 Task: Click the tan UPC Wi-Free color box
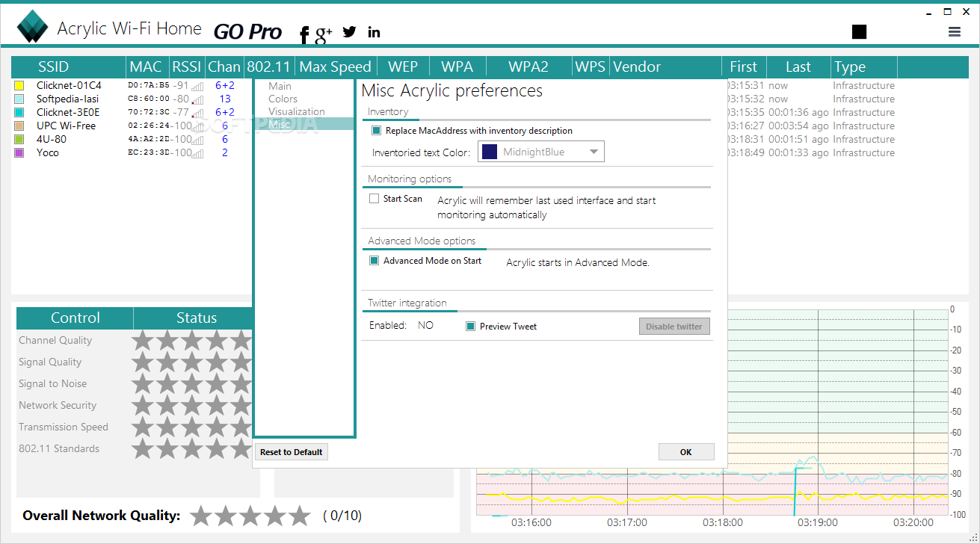click(19, 126)
